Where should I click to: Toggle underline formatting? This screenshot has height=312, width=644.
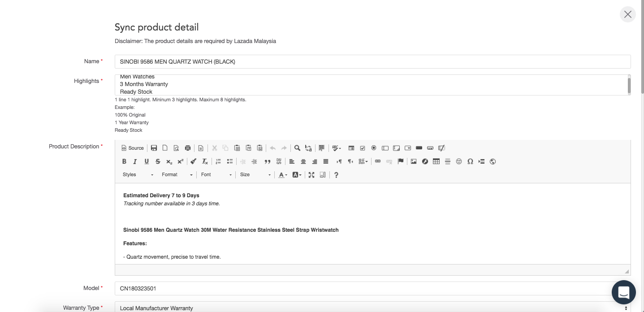pos(147,161)
